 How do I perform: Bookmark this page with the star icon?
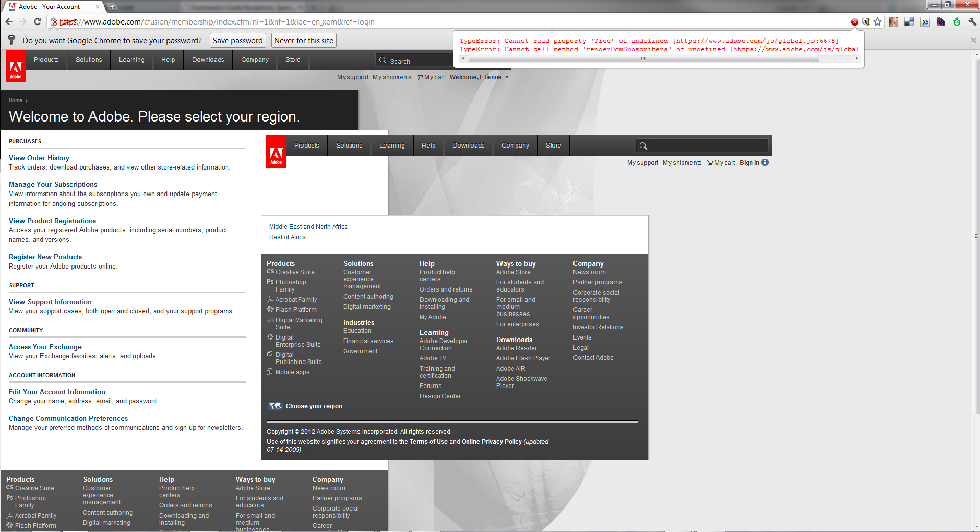[x=877, y=21]
